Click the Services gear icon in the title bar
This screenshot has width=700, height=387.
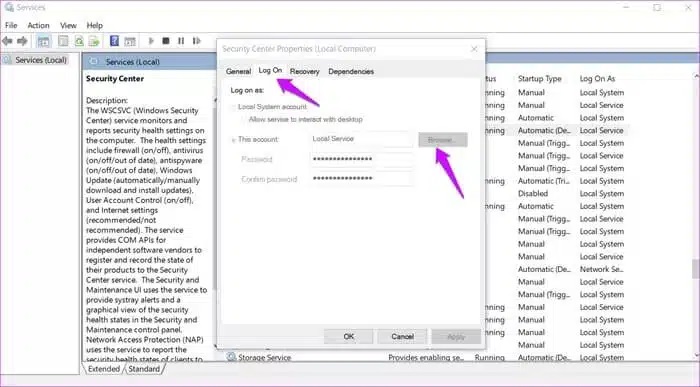(9, 7)
